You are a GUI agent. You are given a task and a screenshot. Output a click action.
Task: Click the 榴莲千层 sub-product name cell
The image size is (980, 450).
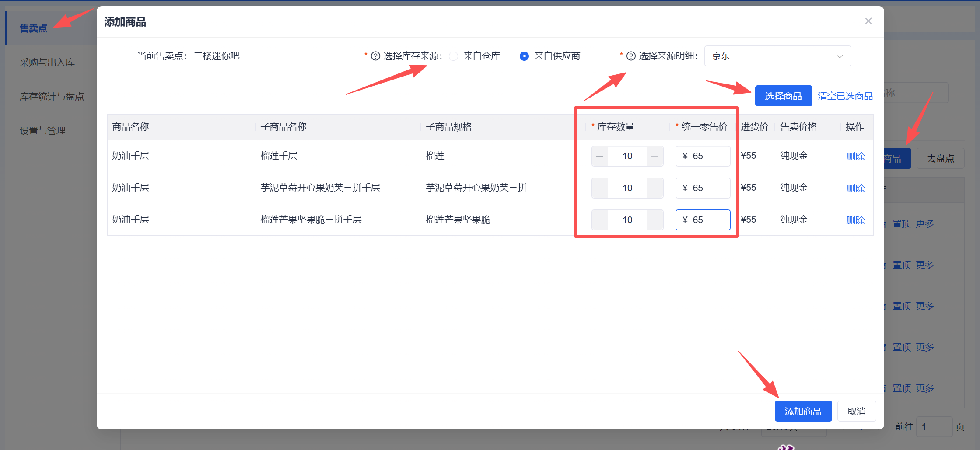coord(279,156)
